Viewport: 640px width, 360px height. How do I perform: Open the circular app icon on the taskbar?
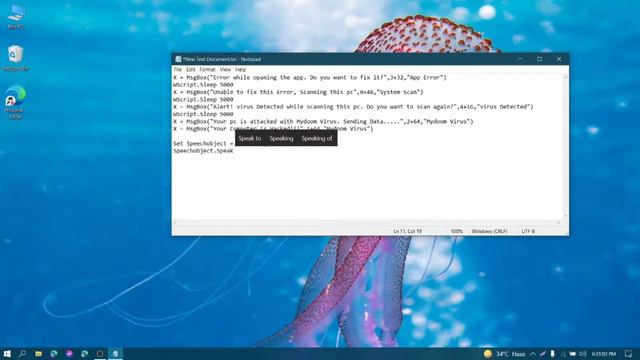[100, 353]
